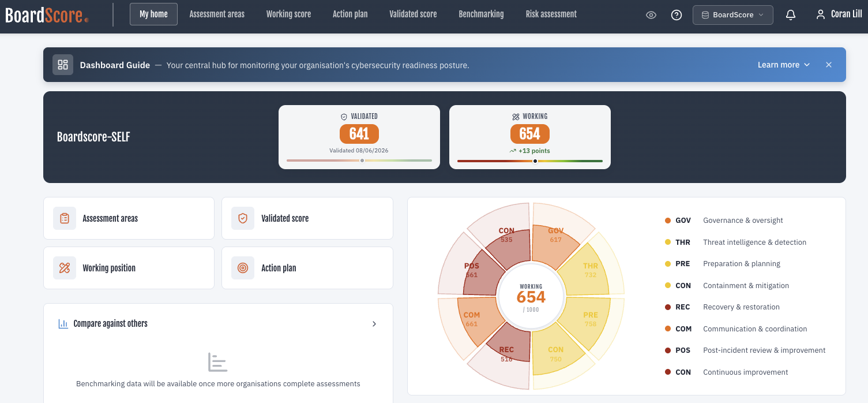Image resolution: width=868 pixels, height=403 pixels.
Task: Click the Validated score shield icon
Action: pos(243,218)
